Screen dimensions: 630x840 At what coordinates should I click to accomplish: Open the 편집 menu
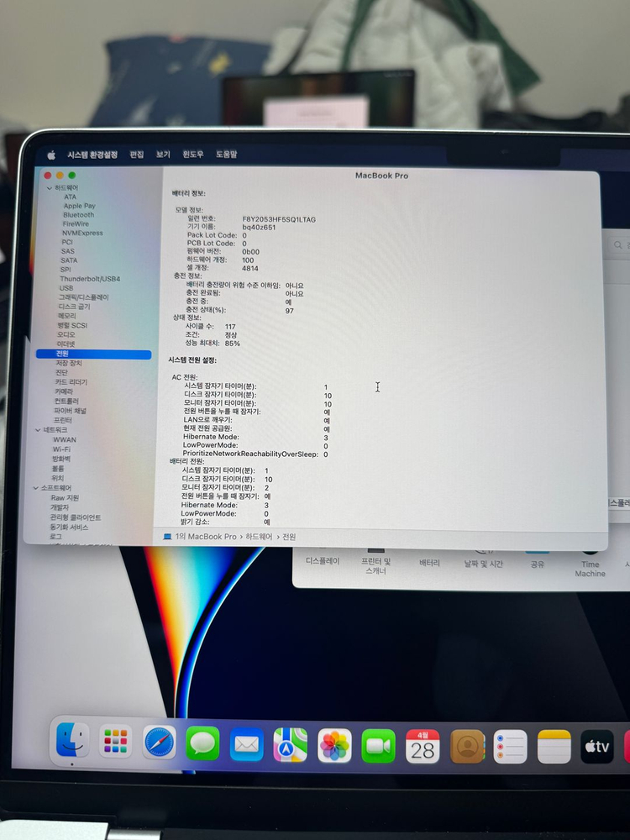click(x=137, y=155)
